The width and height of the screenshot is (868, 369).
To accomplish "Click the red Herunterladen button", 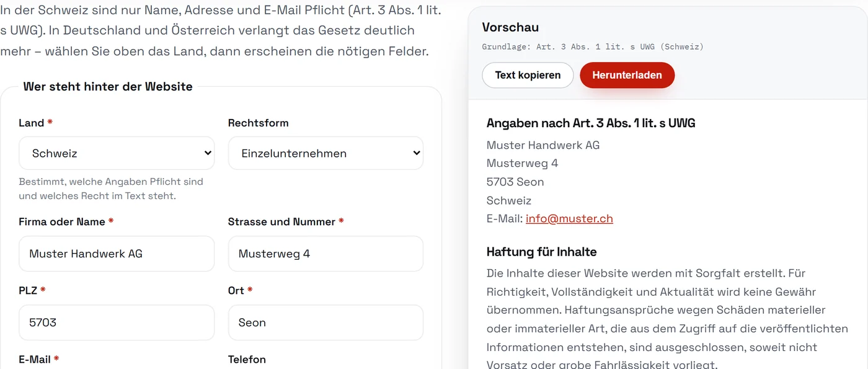I will [x=627, y=75].
